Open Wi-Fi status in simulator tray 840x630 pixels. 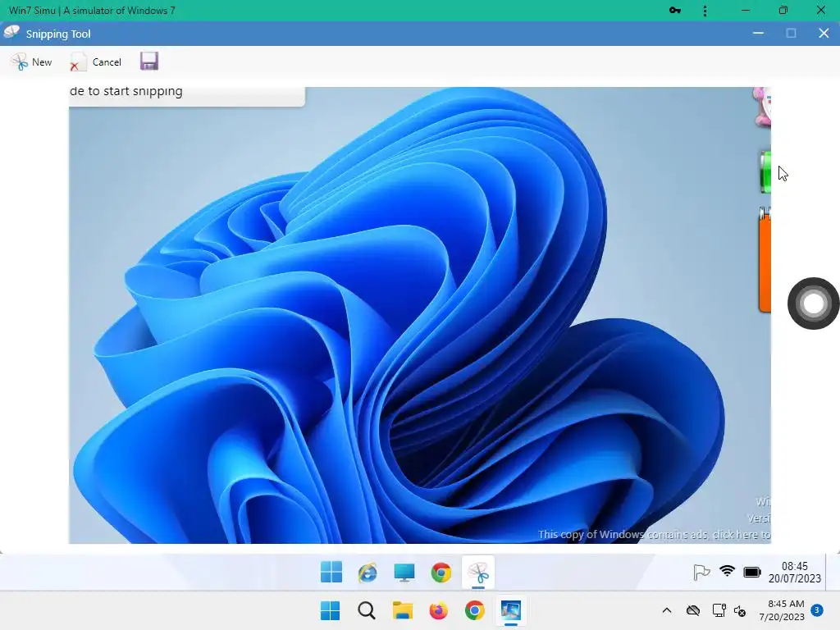click(x=727, y=571)
